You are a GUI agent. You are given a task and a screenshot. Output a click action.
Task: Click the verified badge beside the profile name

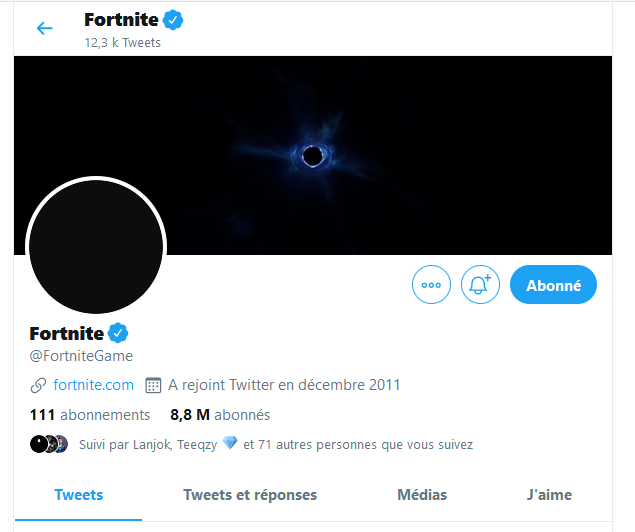coord(118,333)
